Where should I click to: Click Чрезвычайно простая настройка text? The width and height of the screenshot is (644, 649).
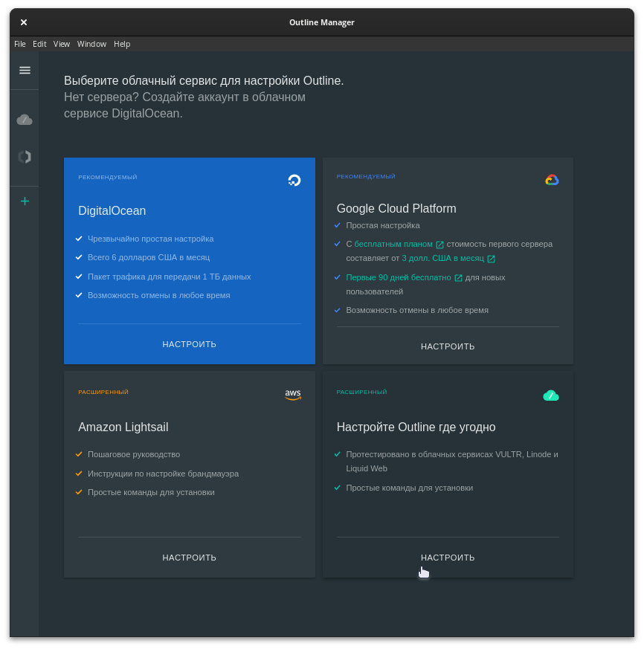151,239
